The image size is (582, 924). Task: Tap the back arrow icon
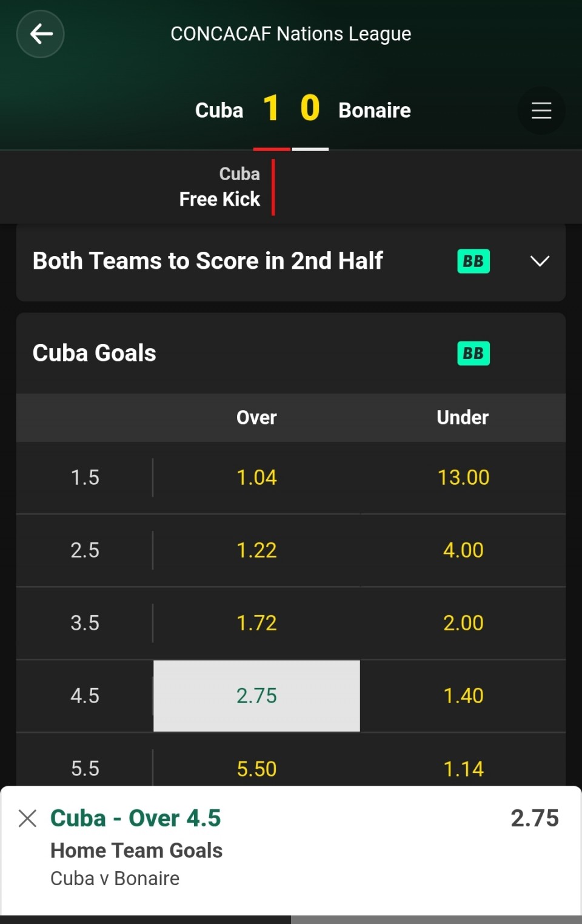pos(41,34)
